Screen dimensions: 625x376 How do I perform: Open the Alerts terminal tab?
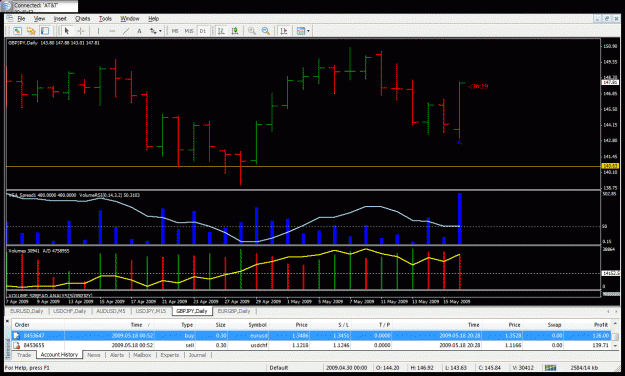click(117, 355)
